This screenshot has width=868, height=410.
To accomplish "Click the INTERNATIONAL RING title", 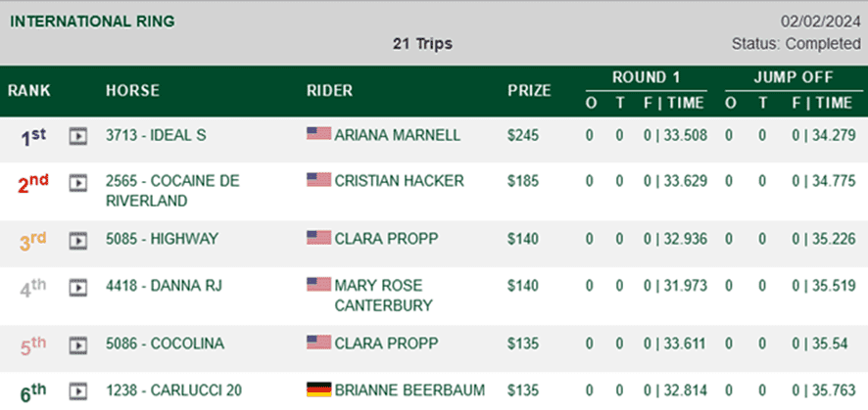I will [92, 22].
